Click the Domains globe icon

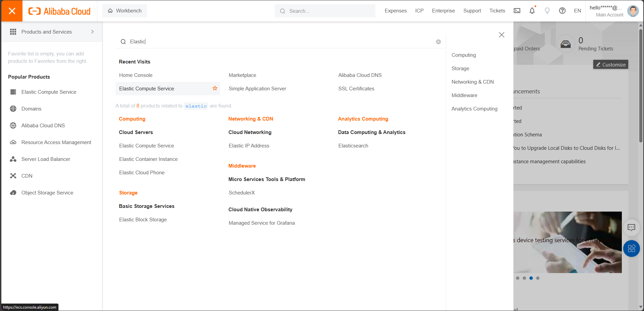[x=13, y=109]
